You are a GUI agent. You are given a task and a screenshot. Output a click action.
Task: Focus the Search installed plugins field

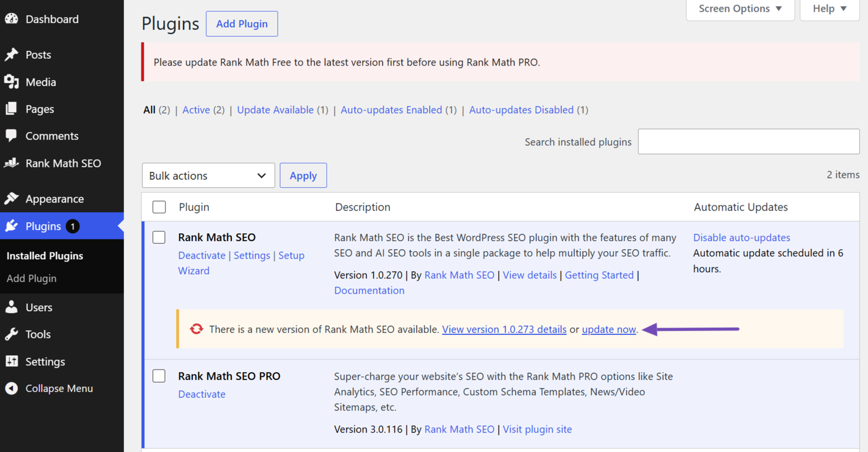click(x=749, y=142)
